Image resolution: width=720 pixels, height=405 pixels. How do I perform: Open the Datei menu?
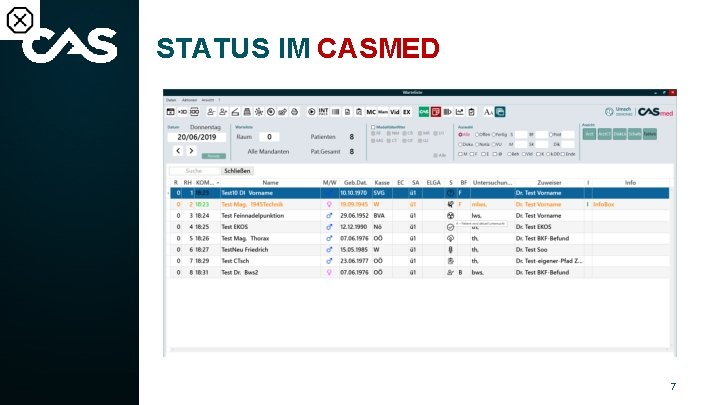pyautogui.click(x=171, y=100)
